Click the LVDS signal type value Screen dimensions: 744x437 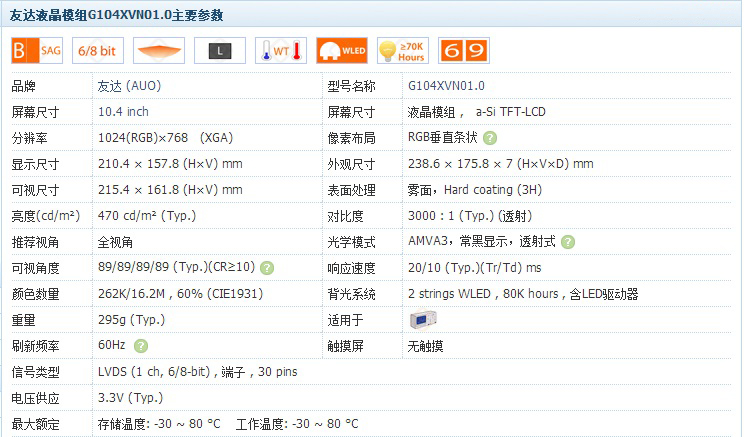click(x=197, y=372)
